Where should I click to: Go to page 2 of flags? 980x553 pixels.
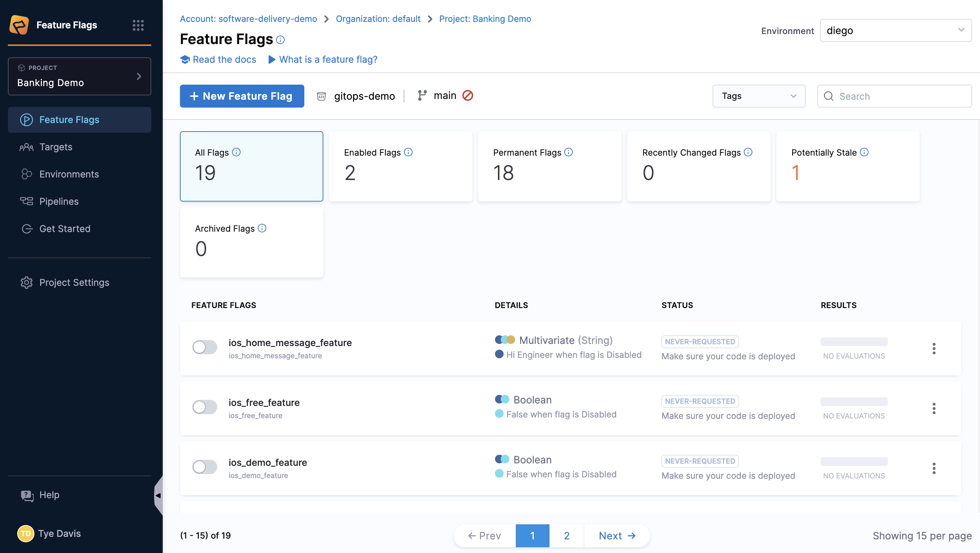(566, 535)
